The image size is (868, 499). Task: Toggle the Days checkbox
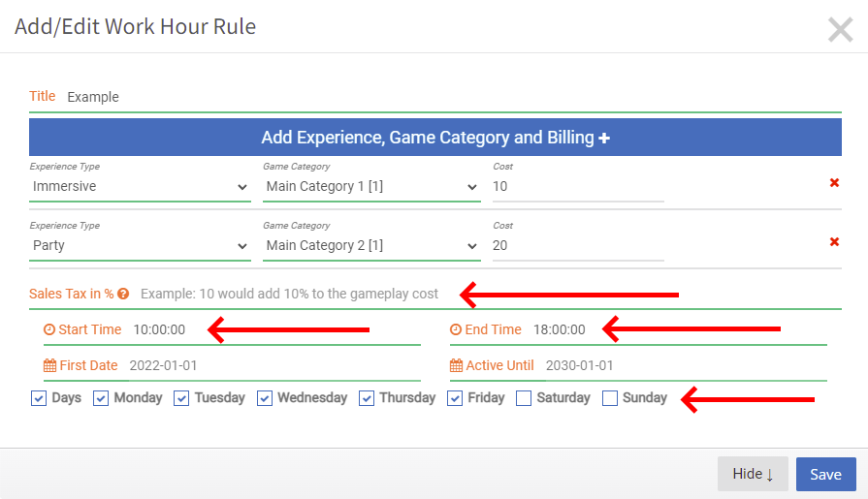39,398
